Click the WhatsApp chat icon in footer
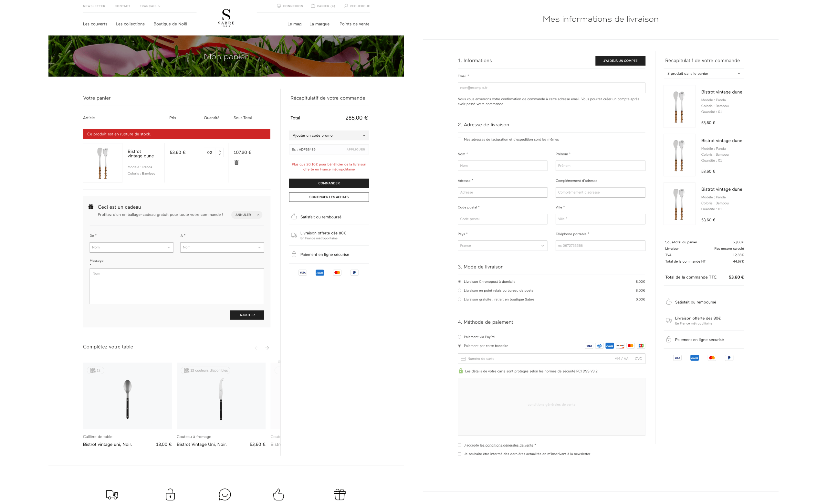This screenshot has width=827, height=504. click(x=225, y=494)
